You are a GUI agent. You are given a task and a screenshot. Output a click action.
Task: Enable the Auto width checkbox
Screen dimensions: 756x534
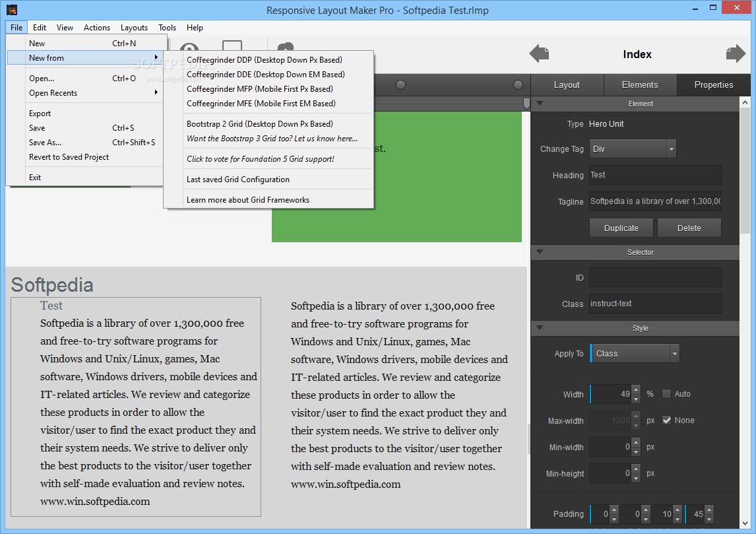coord(666,393)
